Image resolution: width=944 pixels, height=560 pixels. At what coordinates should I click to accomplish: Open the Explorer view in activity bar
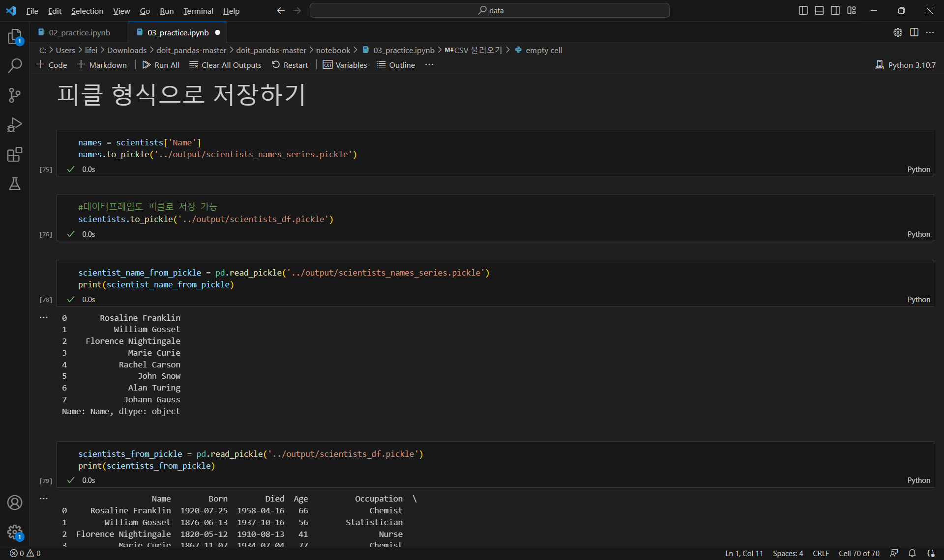click(x=15, y=36)
